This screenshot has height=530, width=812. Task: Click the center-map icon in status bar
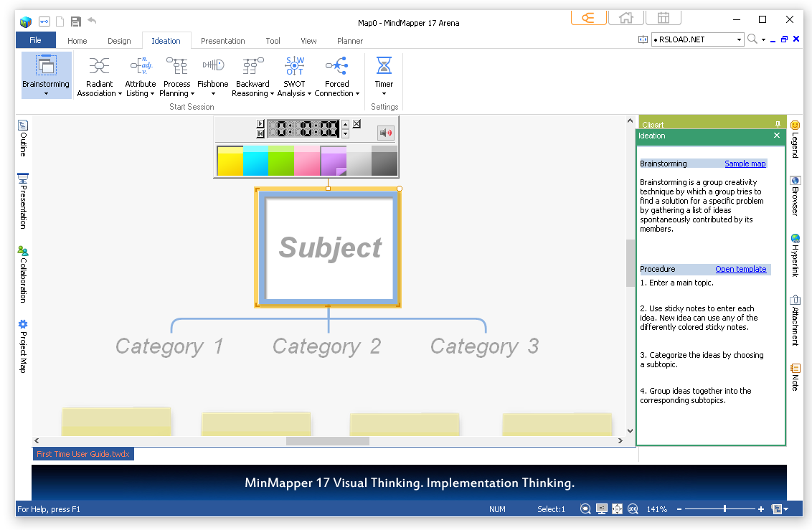click(x=617, y=509)
